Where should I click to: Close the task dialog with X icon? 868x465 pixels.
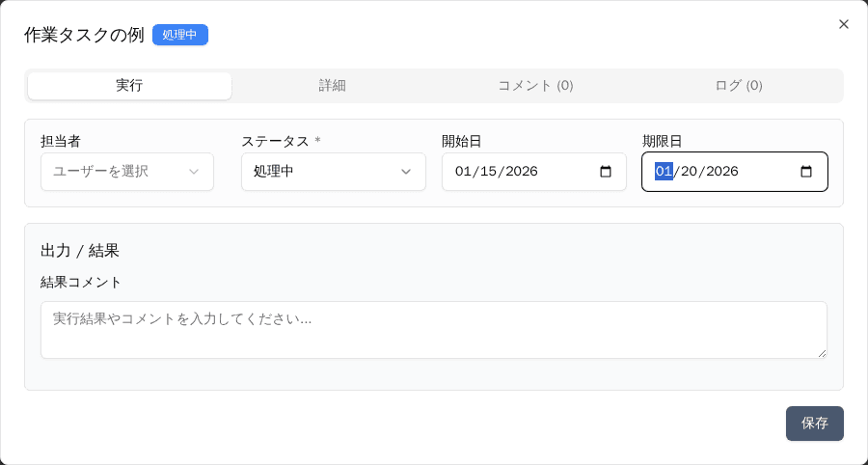coord(843,24)
